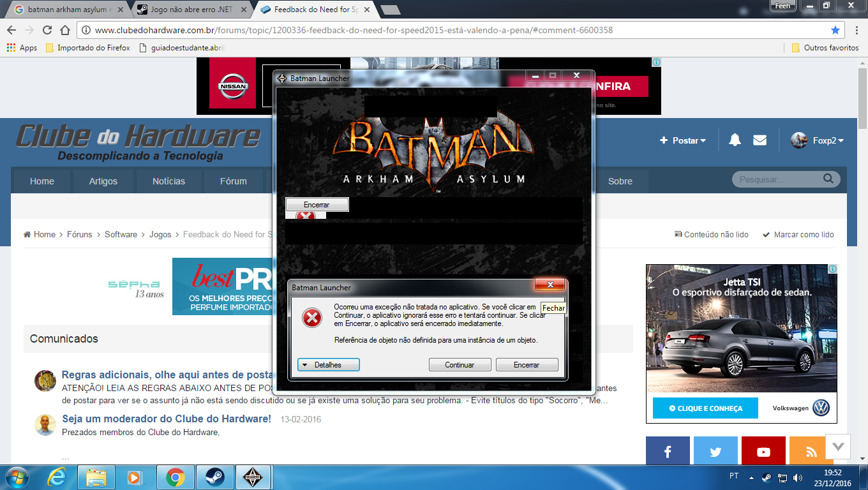Open the Foxp2 user menu
This screenshot has height=490, width=868.
pos(828,140)
